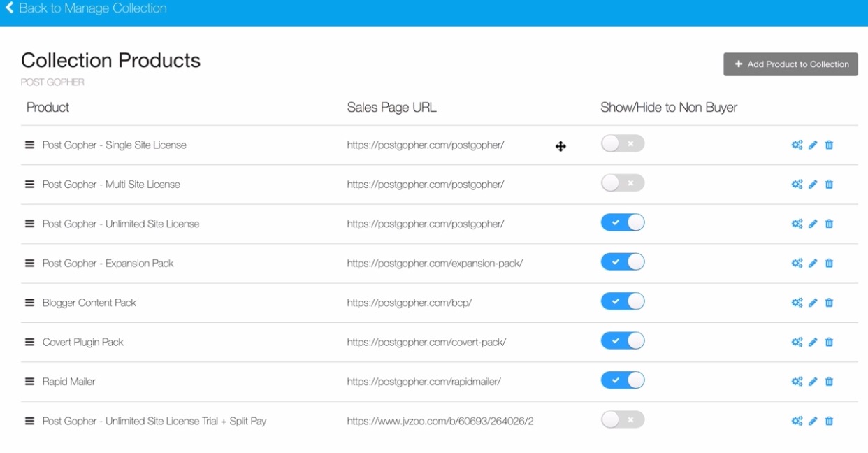
Task: Delete the Unlimited Site License product
Action: [829, 224]
